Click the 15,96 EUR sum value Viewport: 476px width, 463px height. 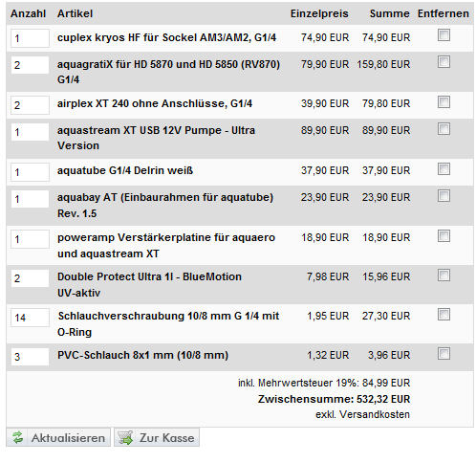(386, 276)
